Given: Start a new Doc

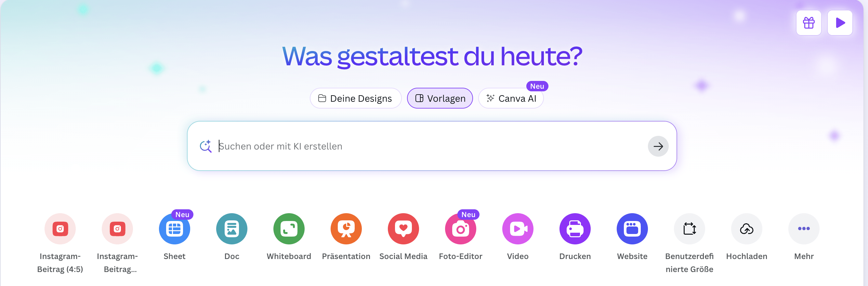Looking at the screenshot, I should [x=231, y=229].
